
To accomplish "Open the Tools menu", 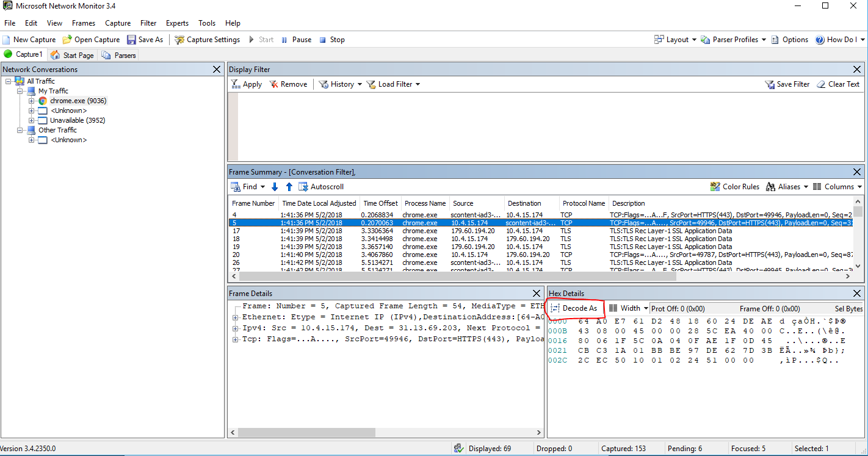I will (x=207, y=23).
